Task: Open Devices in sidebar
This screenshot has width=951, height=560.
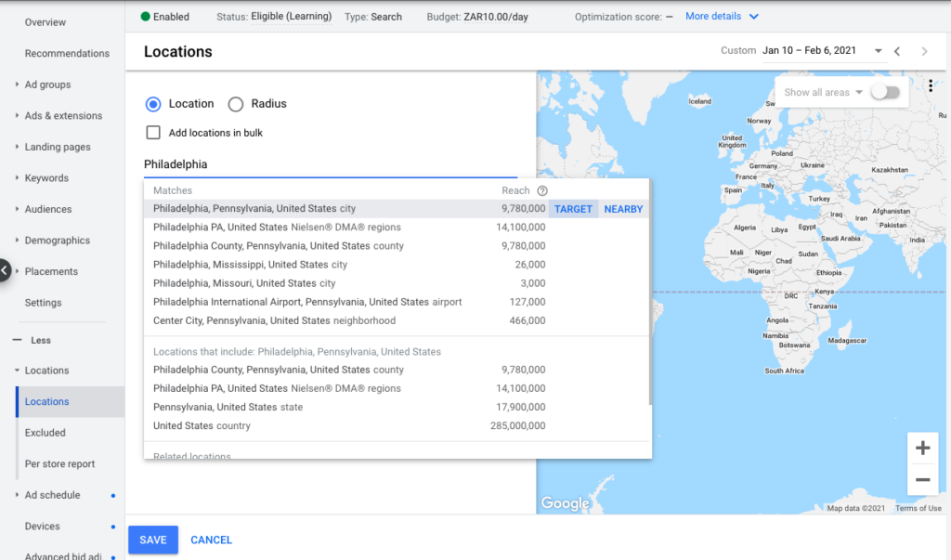Action: 42,526
